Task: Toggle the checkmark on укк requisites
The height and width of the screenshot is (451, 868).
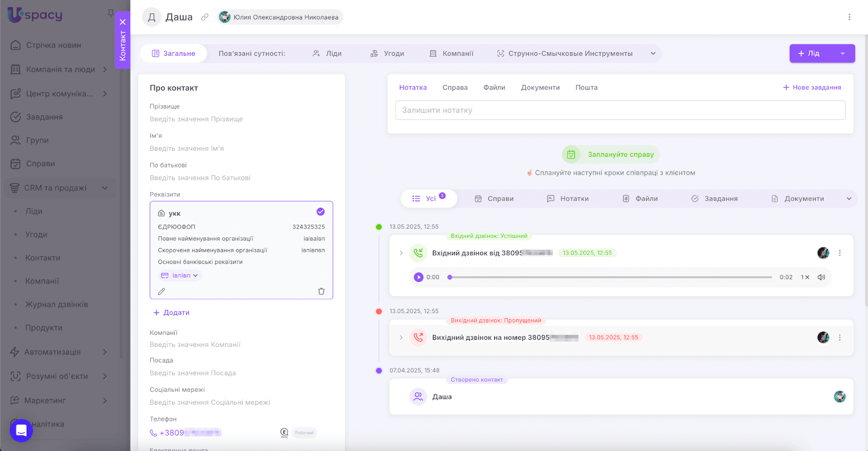Action: [x=321, y=212]
